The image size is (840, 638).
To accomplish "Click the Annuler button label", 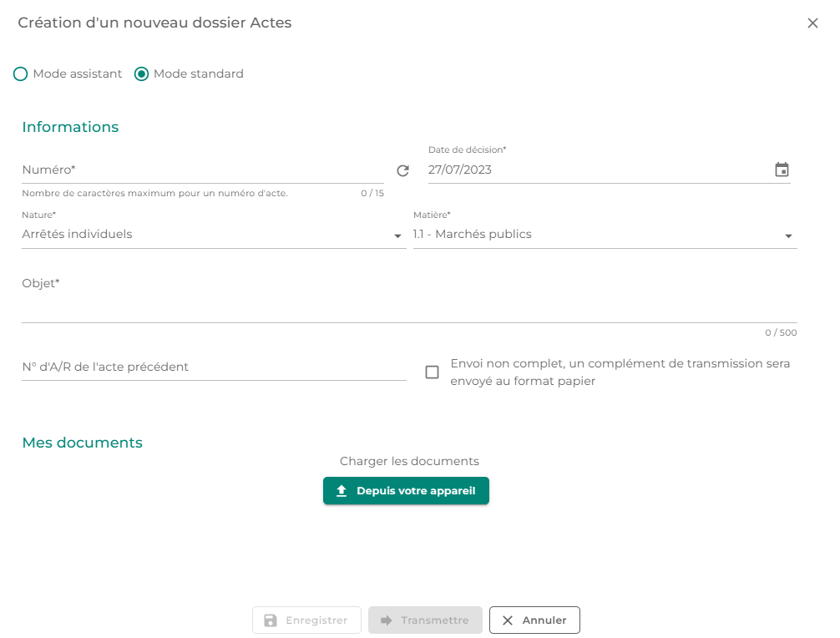I will coord(544,620).
